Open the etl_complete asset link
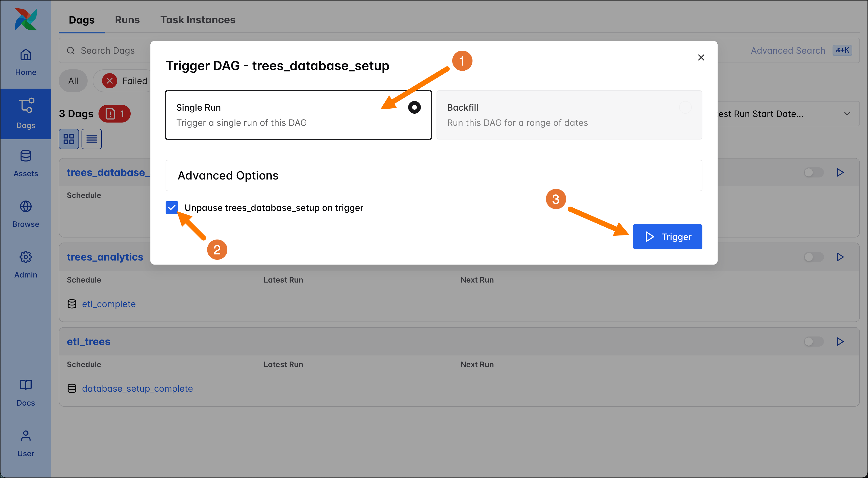 (108, 304)
